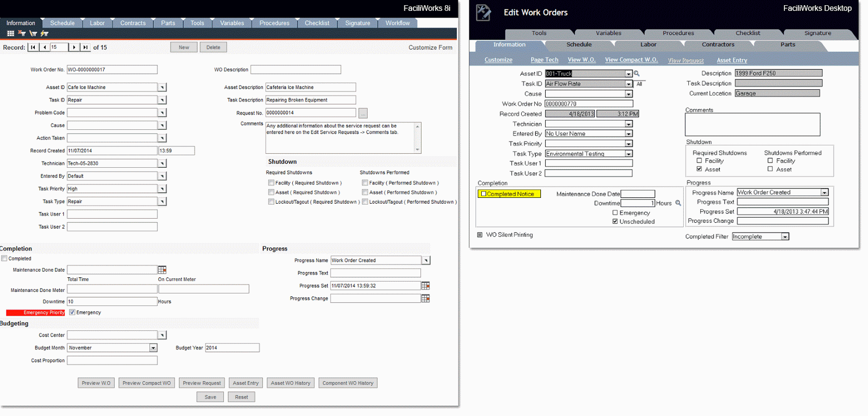This screenshot has width=868, height=416.
Task: Open Task Type dropdown showing Environmental Testing
Action: [629, 154]
